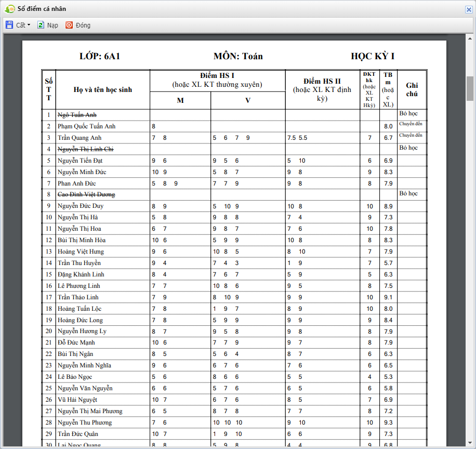Select the name Hoàng Việt Hưng

coord(81,252)
